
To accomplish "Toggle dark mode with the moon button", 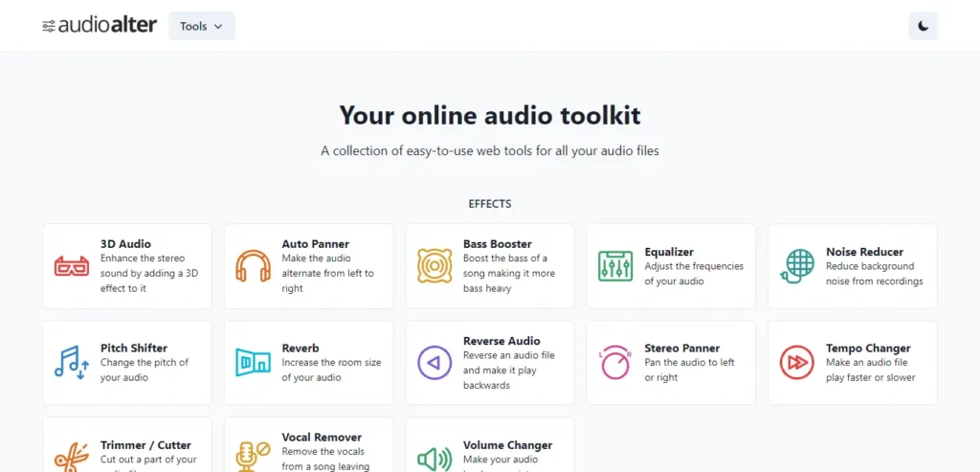I will pos(923,26).
